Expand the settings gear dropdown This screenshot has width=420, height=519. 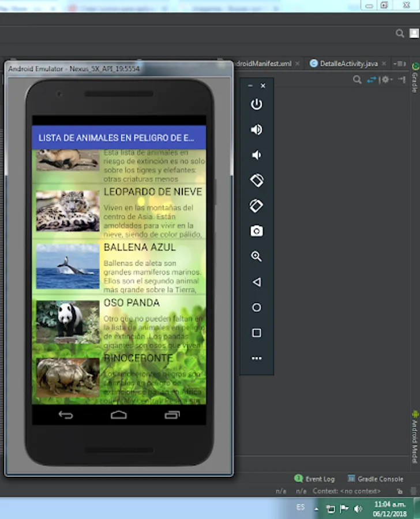[387, 80]
